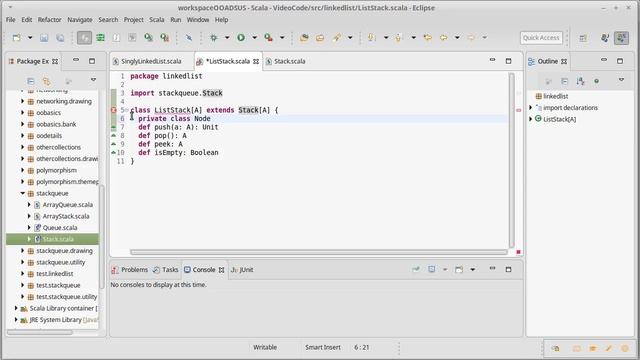Click the Quick Access search field
This screenshot has height=360, width=640.
tap(541, 38)
